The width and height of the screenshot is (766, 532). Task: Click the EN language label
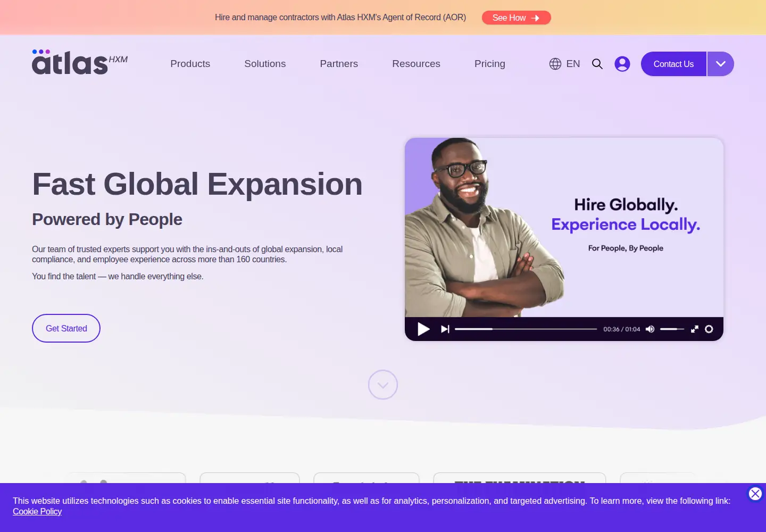[x=573, y=64]
